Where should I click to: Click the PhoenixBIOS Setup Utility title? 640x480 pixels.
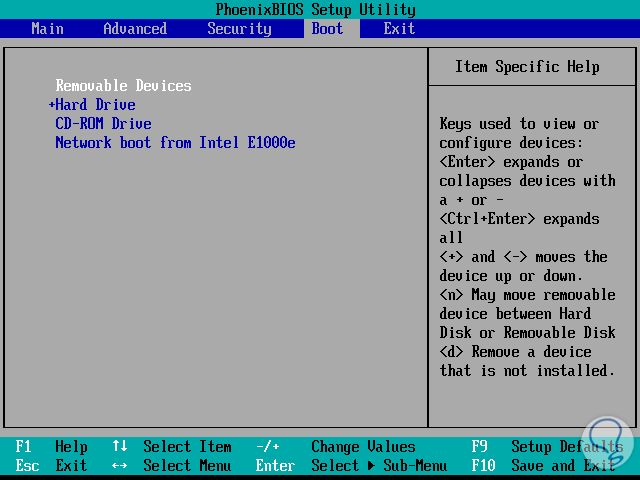tap(316, 9)
